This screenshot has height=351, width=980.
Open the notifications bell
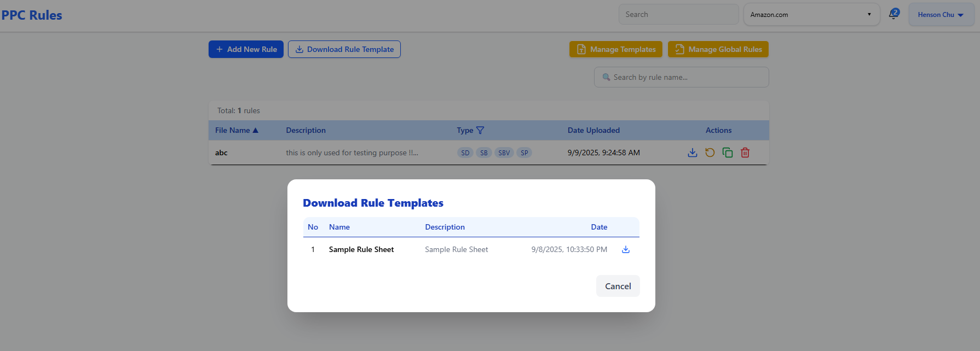(x=893, y=14)
